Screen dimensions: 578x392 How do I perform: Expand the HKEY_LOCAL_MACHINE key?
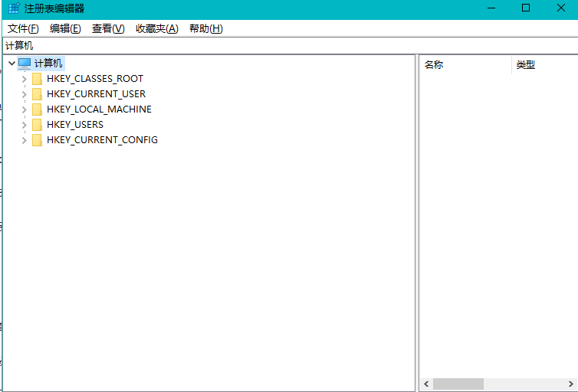[x=25, y=109]
